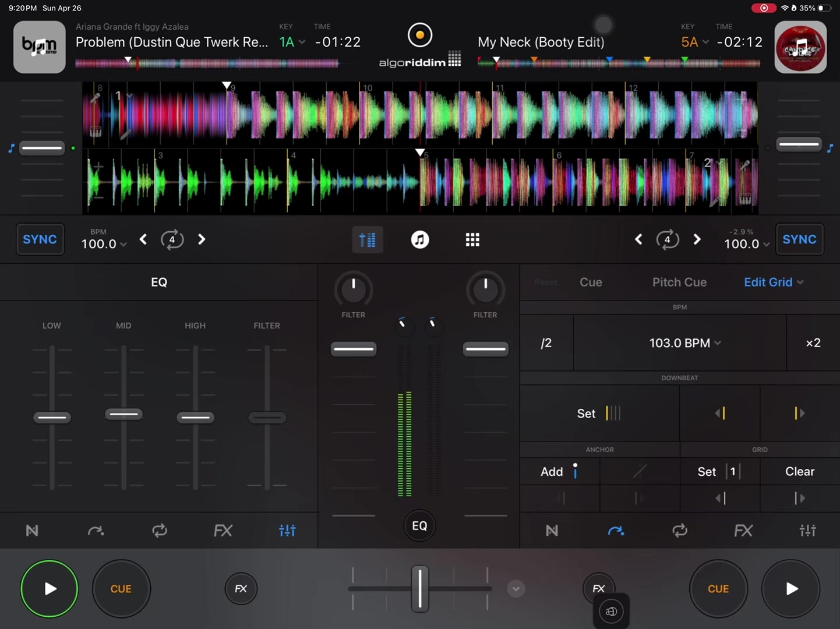Open the music library note icon
840x629 pixels.
tap(419, 239)
